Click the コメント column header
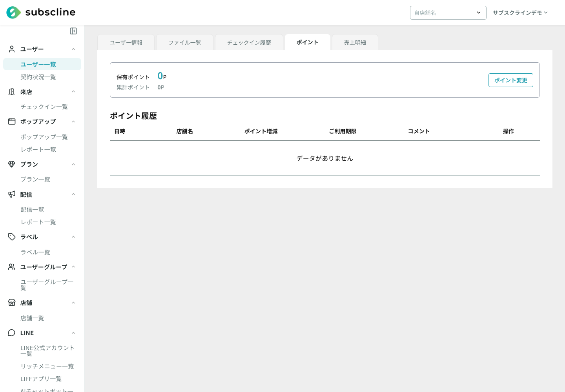Image resolution: width=565 pixels, height=392 pixels. [x=419, y=131]
